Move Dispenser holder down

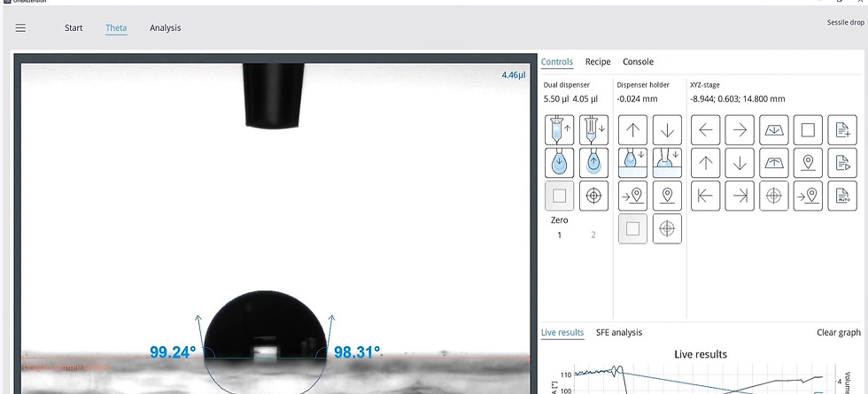[667, 129]
